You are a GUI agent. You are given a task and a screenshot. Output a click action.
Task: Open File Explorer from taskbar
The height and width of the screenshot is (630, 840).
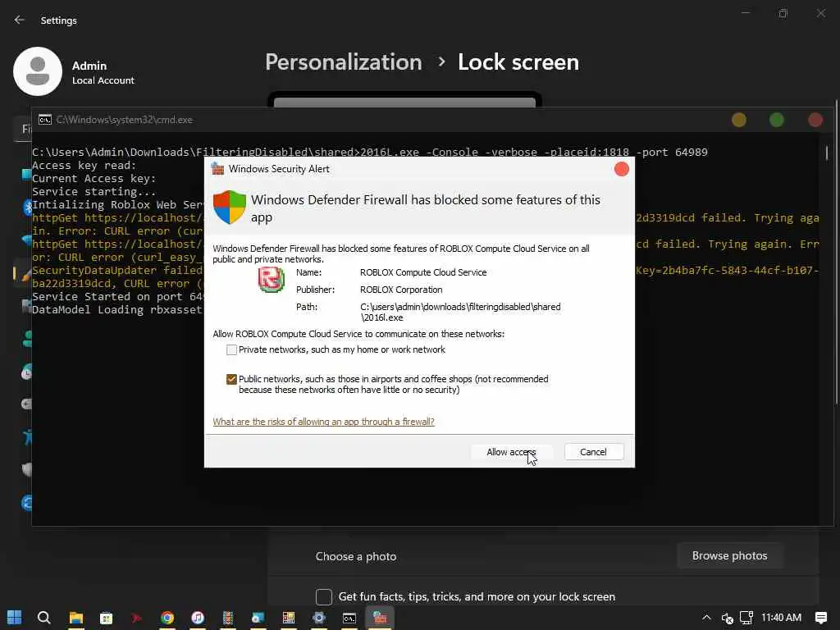click(76, 618)
